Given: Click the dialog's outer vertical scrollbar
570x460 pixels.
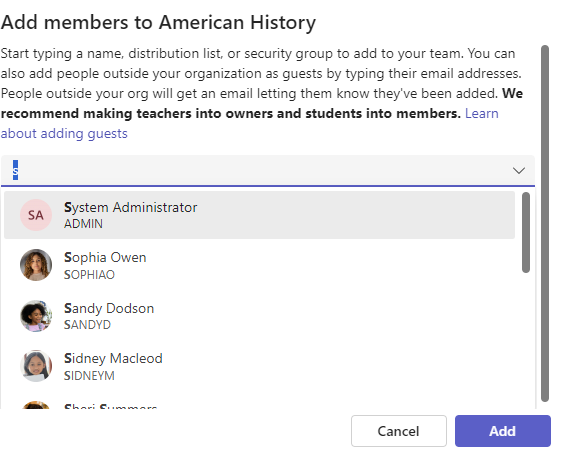Looking at the screenshot, I should [545, 224].
